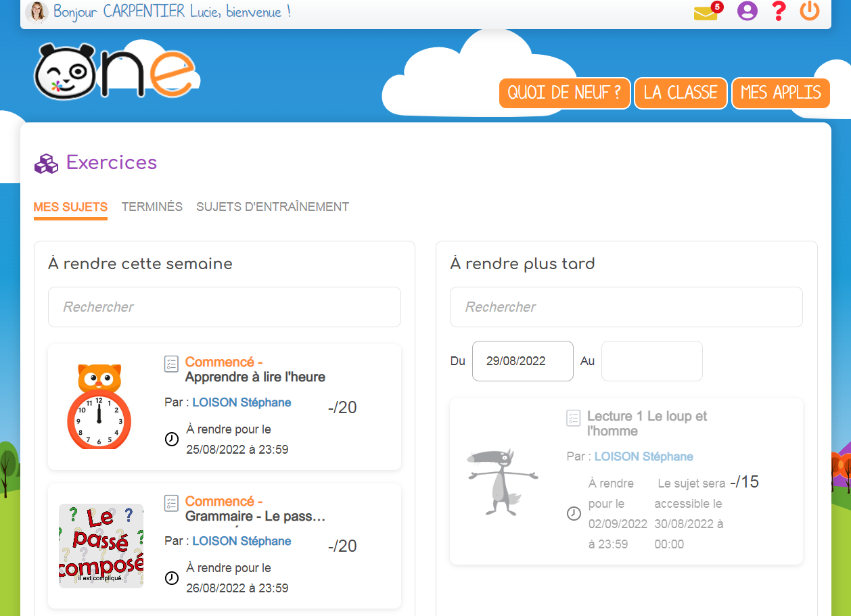Click the -/15 score on Lecture 1

tap(745, 482)
